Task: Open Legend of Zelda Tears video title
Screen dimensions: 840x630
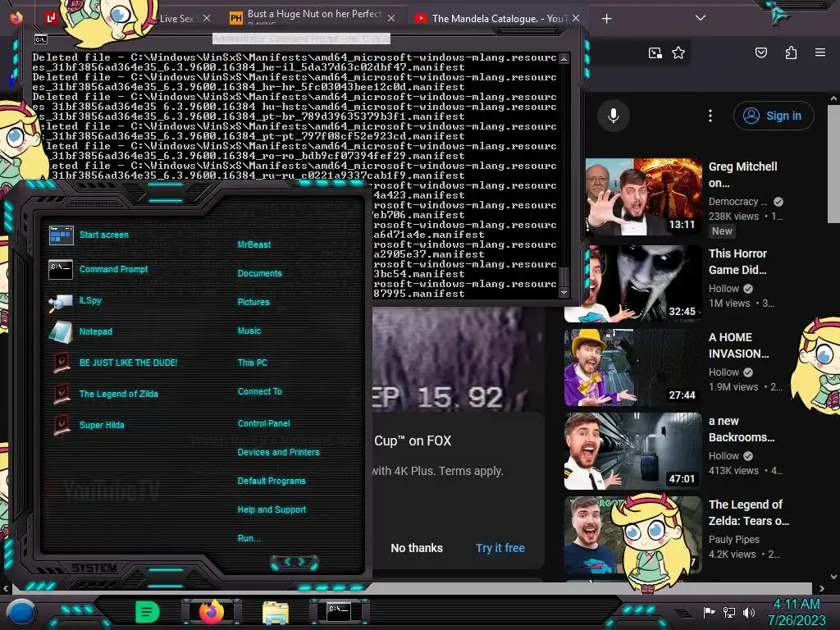Action: click(749, 513)
